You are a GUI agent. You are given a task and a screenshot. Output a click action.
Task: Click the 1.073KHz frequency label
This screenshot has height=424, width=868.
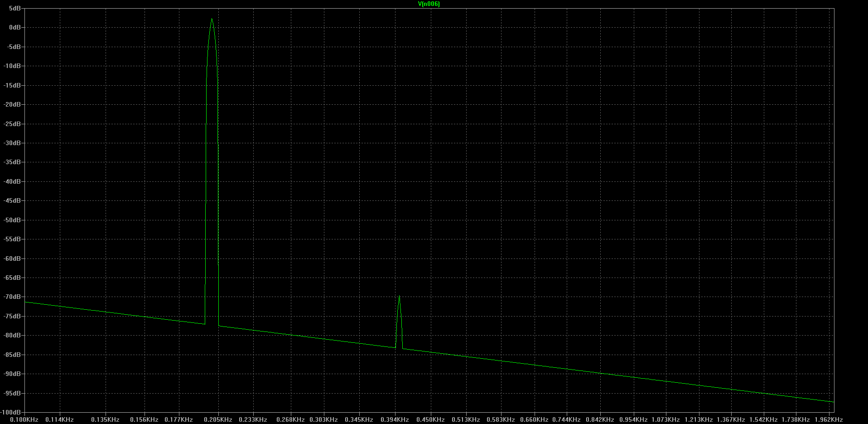(x=665, y=420)
